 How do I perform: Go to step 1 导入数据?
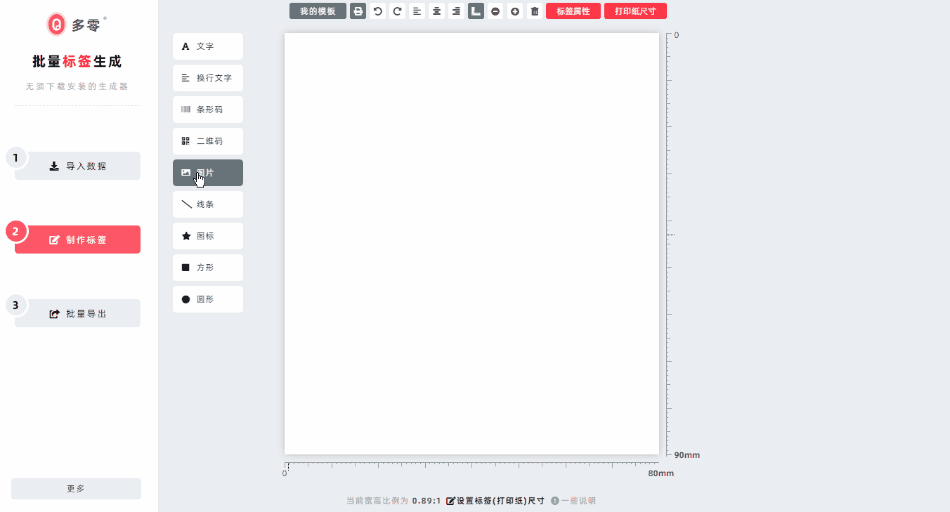pyautogui.click(x=78, y=166)
